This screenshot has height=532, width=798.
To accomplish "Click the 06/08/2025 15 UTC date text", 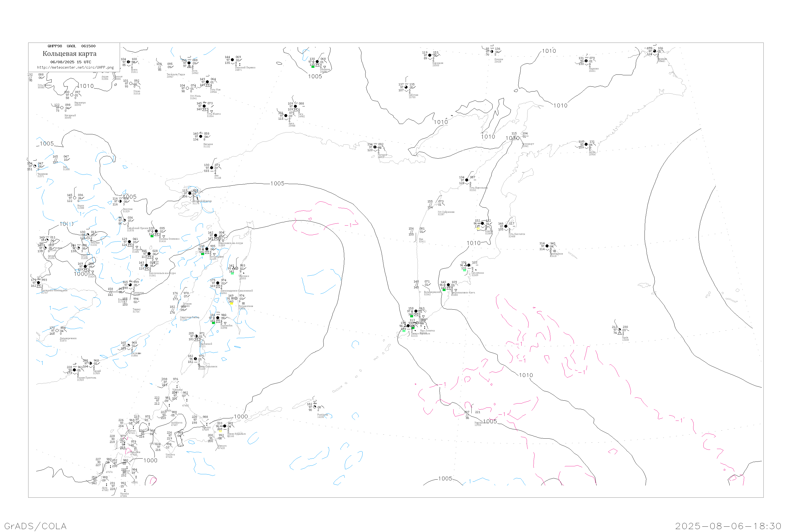I will click(70, 62).
